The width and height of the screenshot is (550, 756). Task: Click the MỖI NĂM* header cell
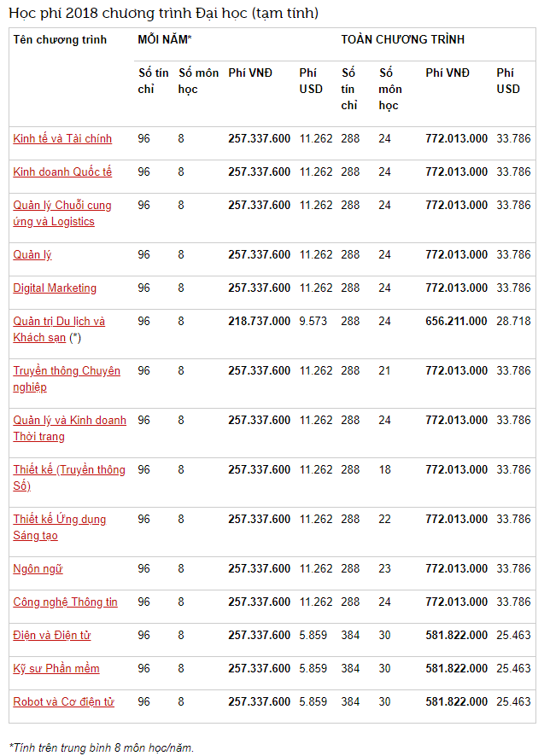(x=165, y=40)
